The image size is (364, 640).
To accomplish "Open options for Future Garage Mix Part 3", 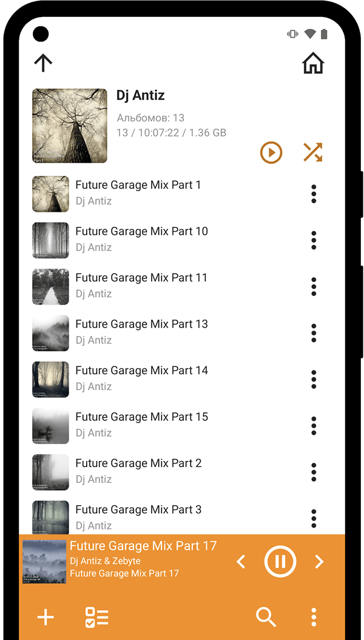I will click(314, 518).
